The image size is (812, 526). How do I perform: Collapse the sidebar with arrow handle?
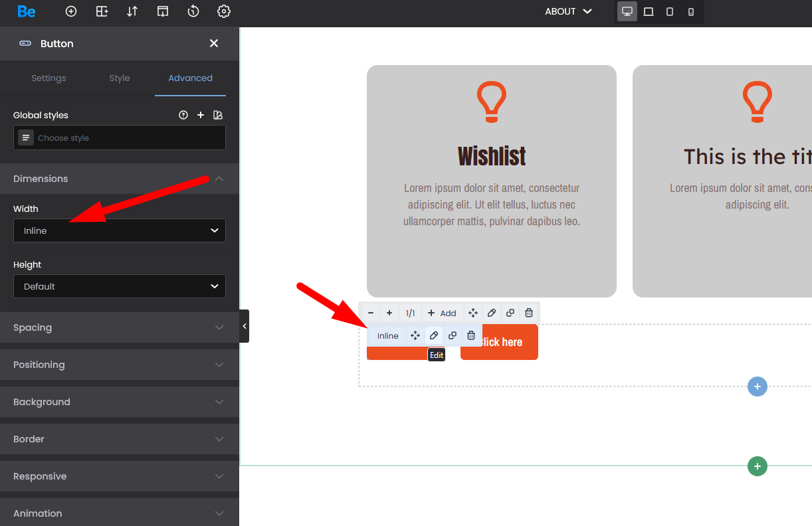[x=245, y=326]
